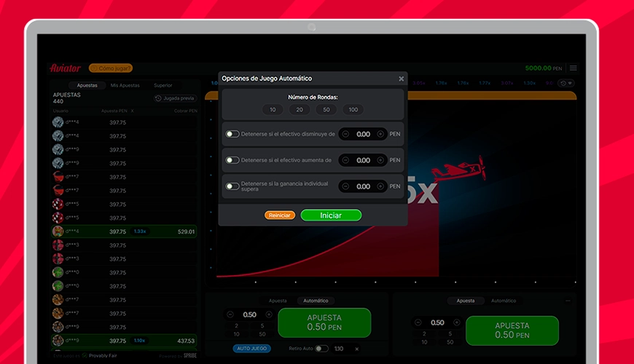Remove the second bet panel with the minus icon
Image resolution: width=634 pixels, height=364 pixels.
[568, 301]
